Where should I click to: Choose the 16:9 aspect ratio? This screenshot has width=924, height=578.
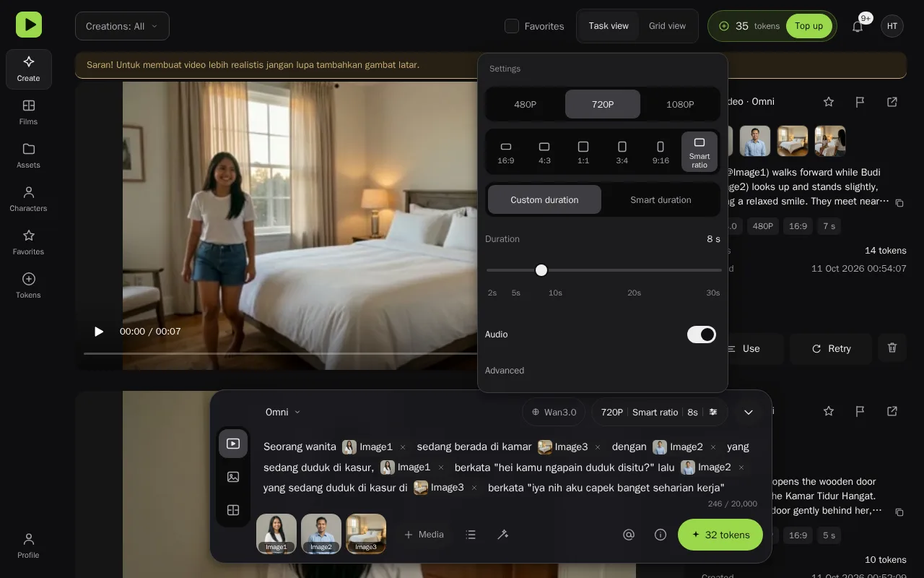(506, 152)
